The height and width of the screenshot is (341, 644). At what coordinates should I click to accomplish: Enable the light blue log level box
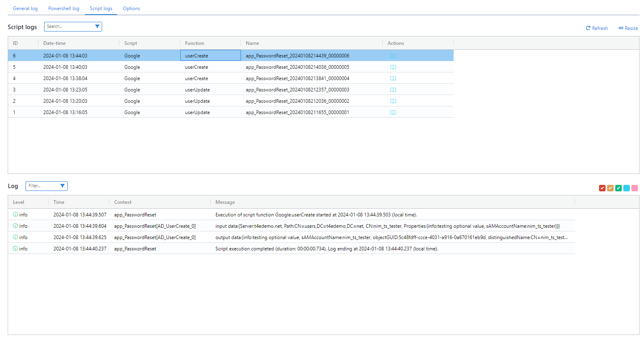pos(626,188)
